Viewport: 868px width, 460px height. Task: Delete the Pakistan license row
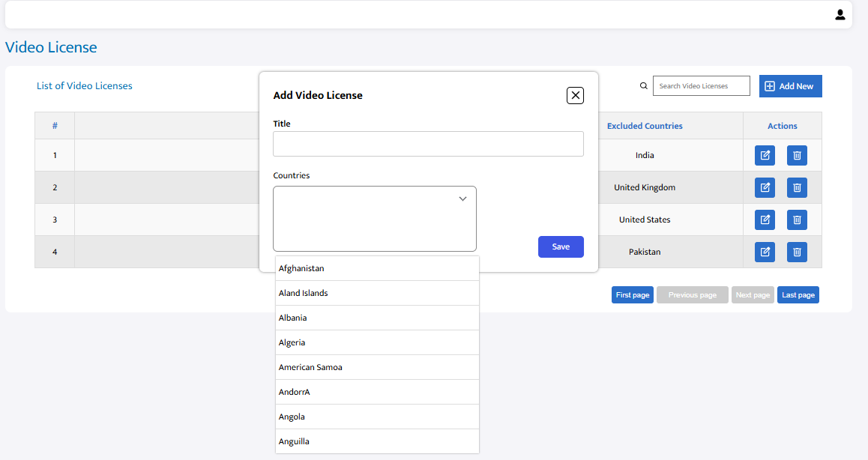coord(797,252)
